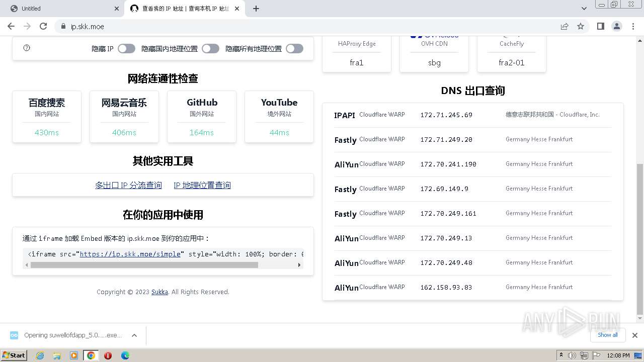This screenshot has height=362, width=644.
Task: Open the IP 地理位置查询 link
Action: [202, 185]
